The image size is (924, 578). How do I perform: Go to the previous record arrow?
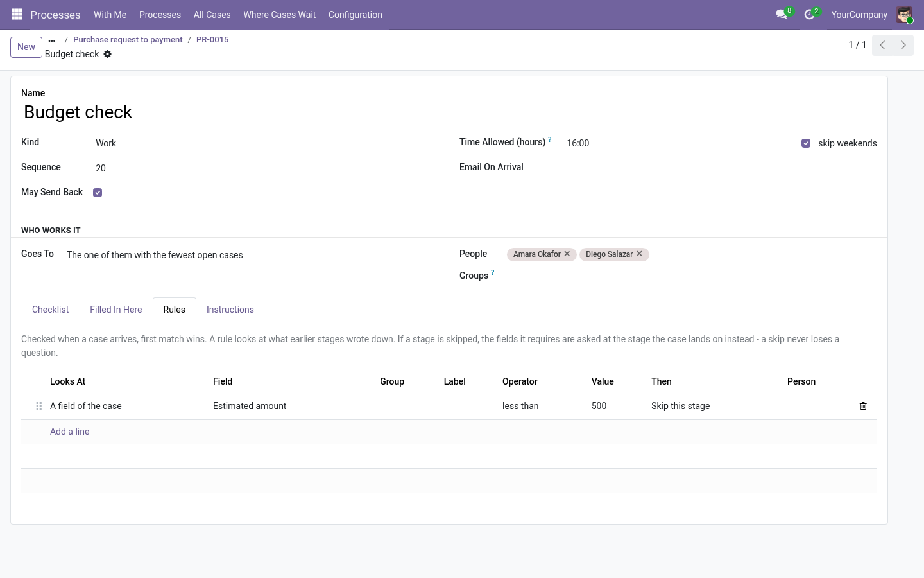[882, 45]
